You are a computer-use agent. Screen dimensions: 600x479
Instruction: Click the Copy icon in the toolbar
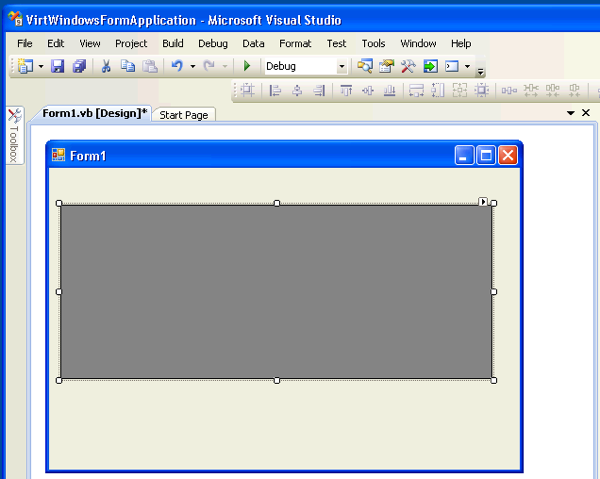(x=127, y=66)
